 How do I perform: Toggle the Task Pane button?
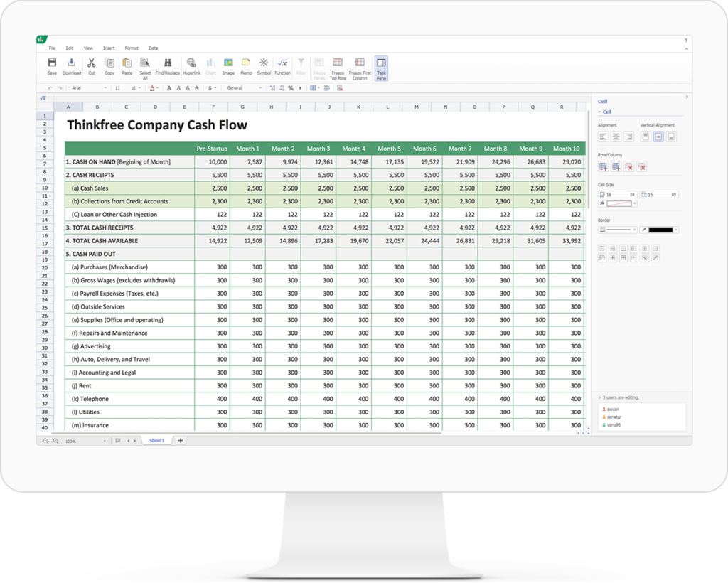381,68
